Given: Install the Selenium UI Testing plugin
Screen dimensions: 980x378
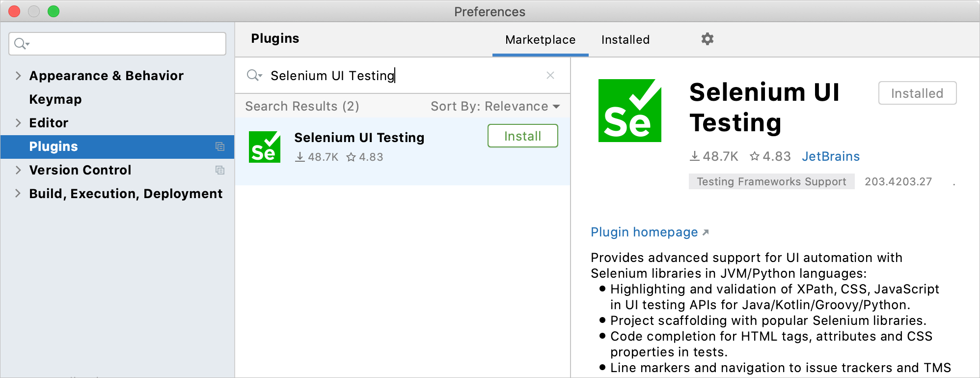Looking at the screenshot, I should pos(522,136).
